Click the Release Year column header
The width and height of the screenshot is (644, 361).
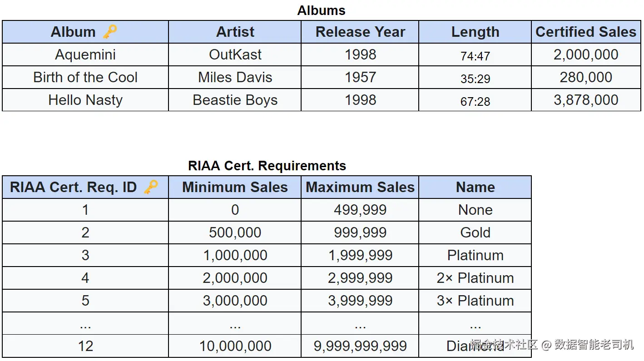pos(360,32)
